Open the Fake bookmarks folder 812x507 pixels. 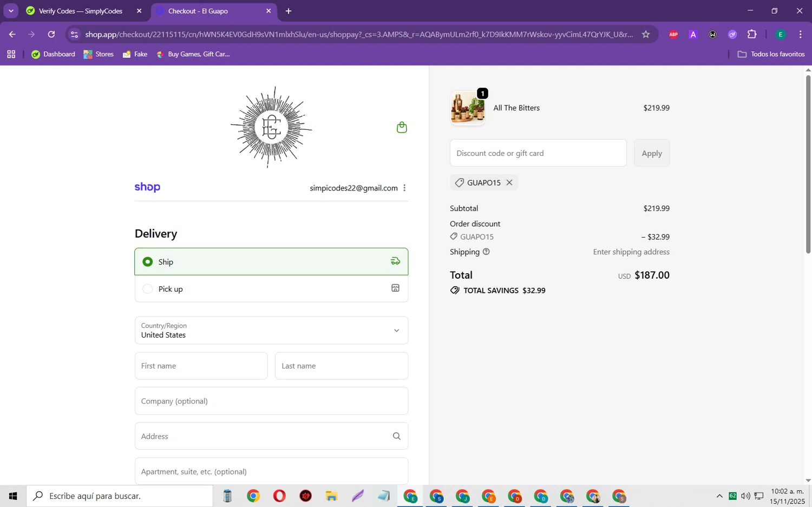(135, 54)
